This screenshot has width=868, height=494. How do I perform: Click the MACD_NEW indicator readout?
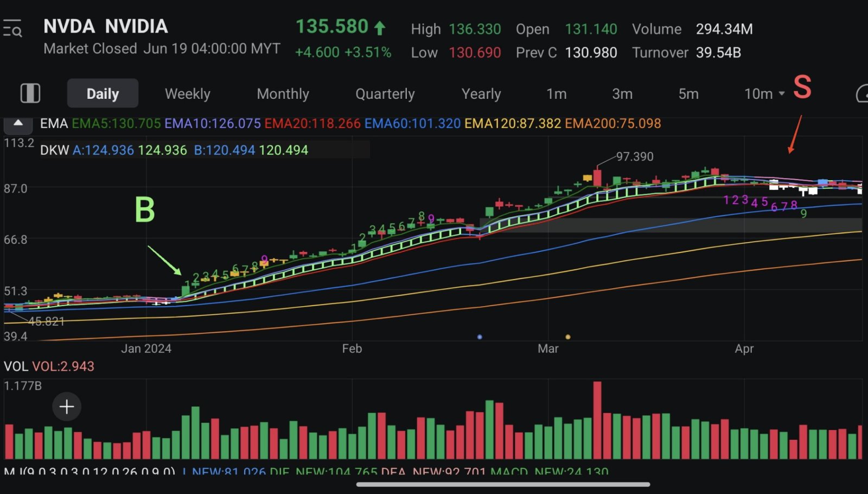550,471
